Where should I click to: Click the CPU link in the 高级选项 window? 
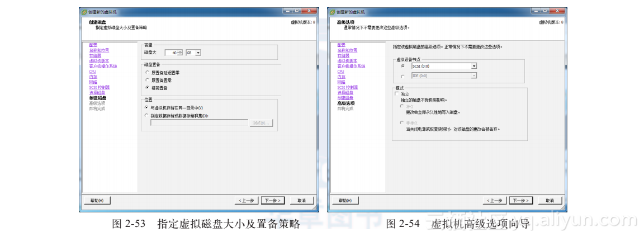pyautogui.click(x=340, y=72)
